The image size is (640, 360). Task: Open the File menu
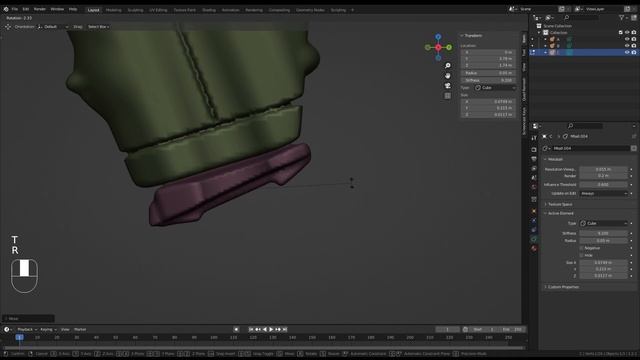point(15,9)
